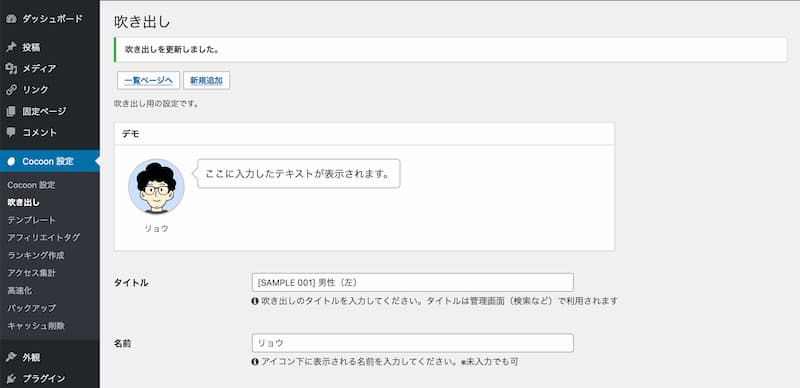Click the demo speech bubble text
Viewport: 800px width, 388px height.
point(297,174)
